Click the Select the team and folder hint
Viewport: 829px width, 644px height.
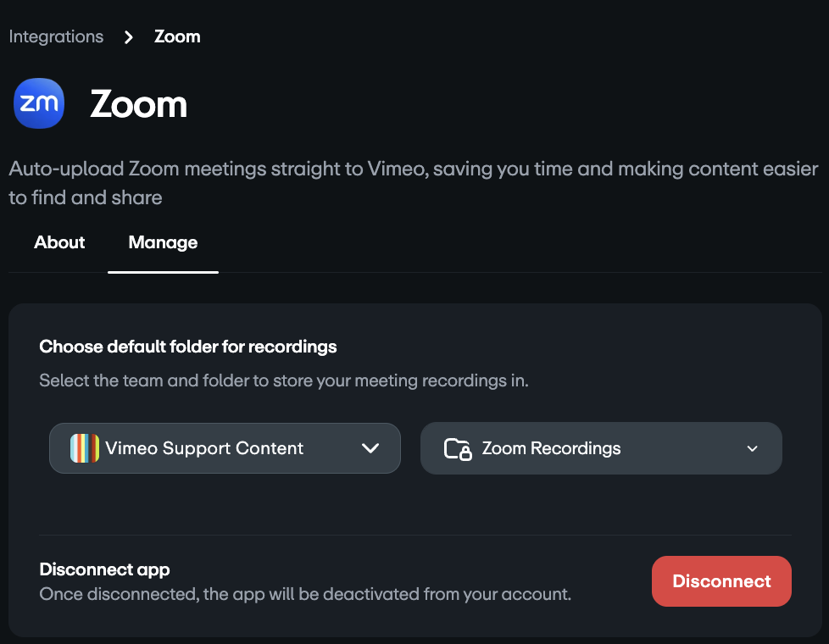click(x=284, y=380)
